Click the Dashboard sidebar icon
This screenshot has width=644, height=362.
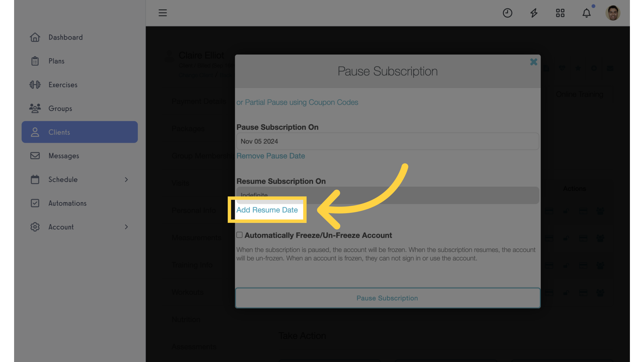[x=35, y=37]
